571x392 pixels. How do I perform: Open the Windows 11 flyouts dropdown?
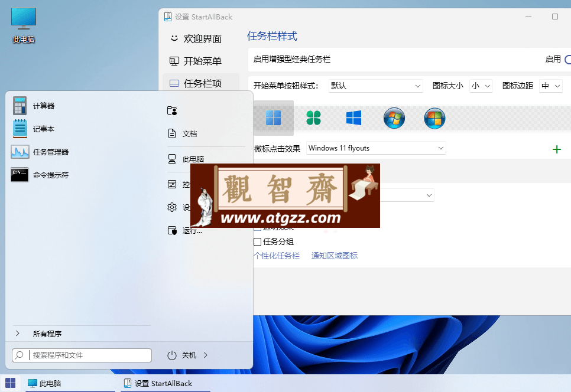click(376, 148)
